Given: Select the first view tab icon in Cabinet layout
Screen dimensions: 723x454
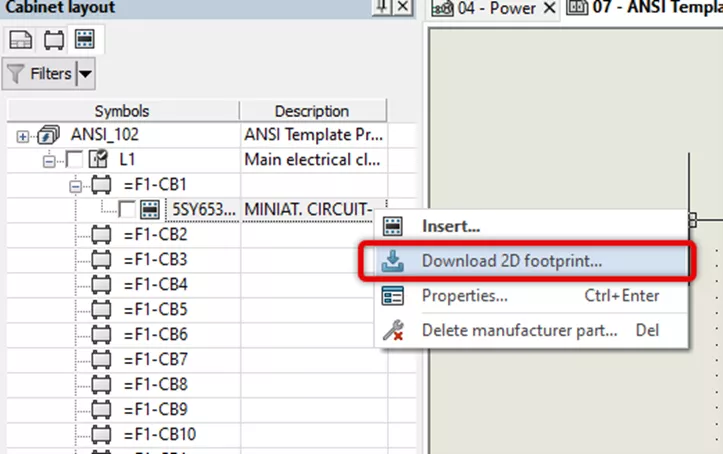Looking at the screenshot, I should (x=19, y=40).
